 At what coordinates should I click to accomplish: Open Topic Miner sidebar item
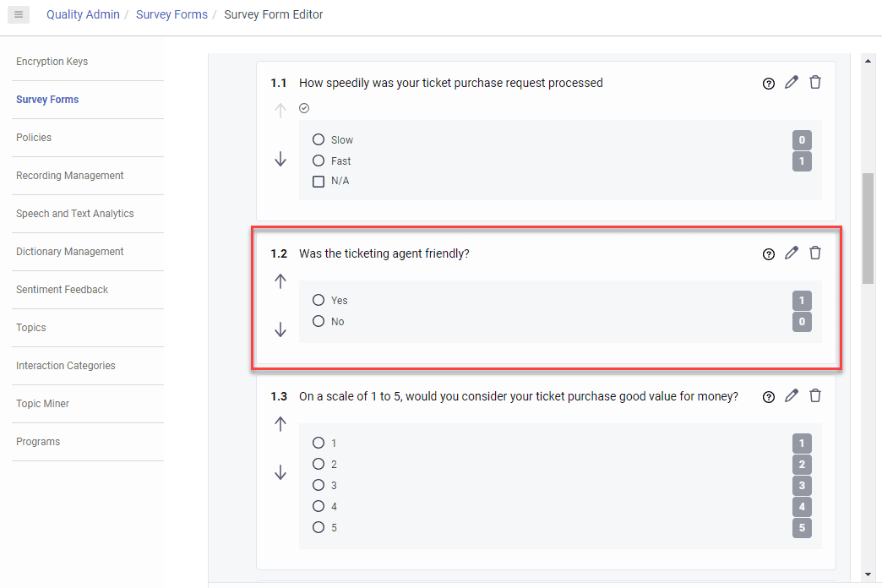tap(43, 404)
